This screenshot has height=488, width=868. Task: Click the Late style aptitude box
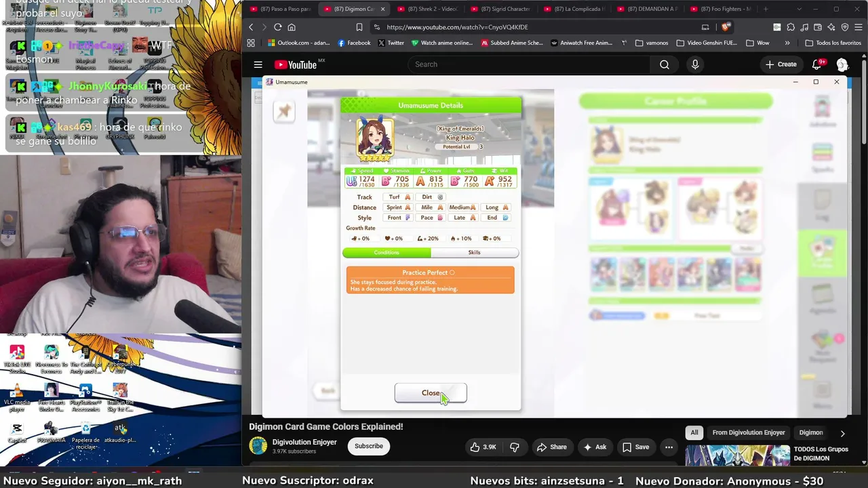click(464, 218)
